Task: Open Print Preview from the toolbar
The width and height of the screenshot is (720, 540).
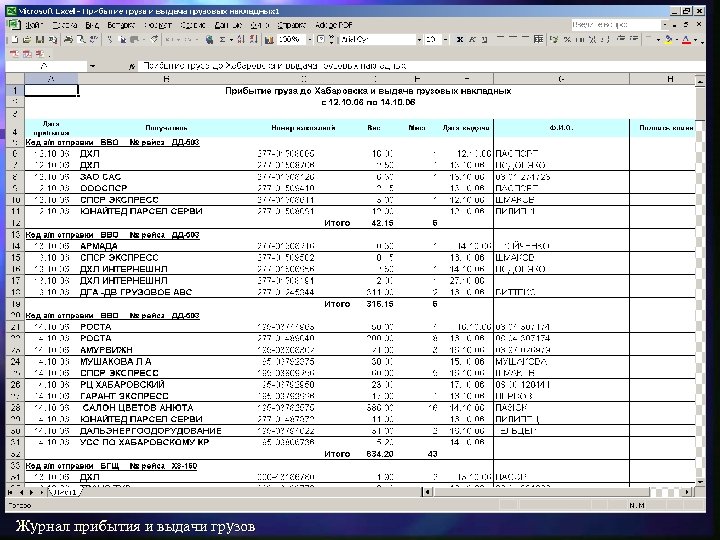Action: point(81,40)
